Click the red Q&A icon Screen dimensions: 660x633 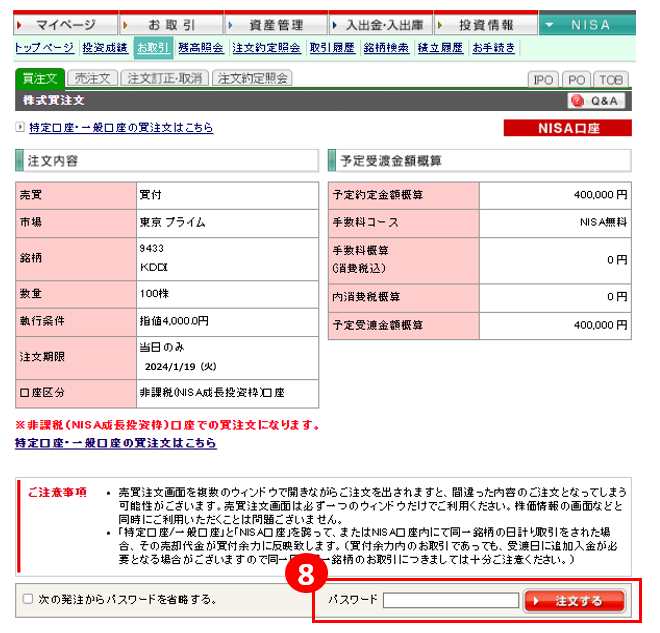(x=578, y=101)
